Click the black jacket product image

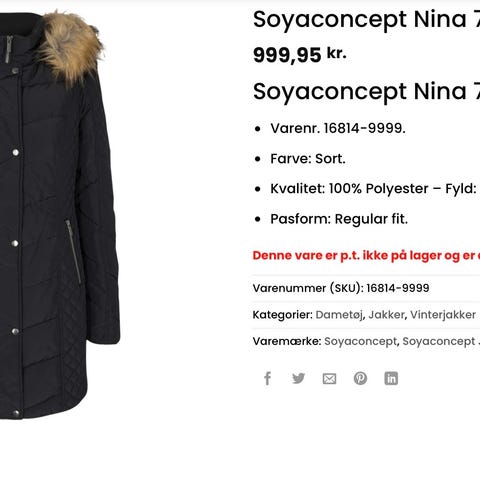coord(57,215)
